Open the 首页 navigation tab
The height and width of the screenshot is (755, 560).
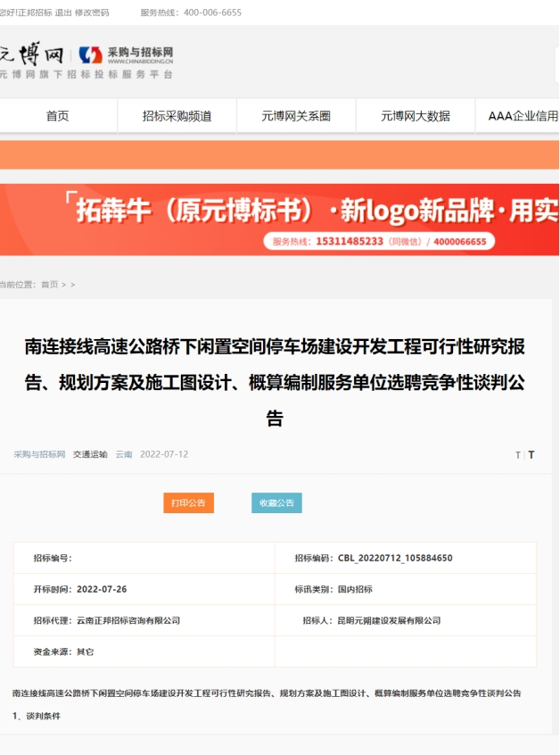tap(58, 116)
